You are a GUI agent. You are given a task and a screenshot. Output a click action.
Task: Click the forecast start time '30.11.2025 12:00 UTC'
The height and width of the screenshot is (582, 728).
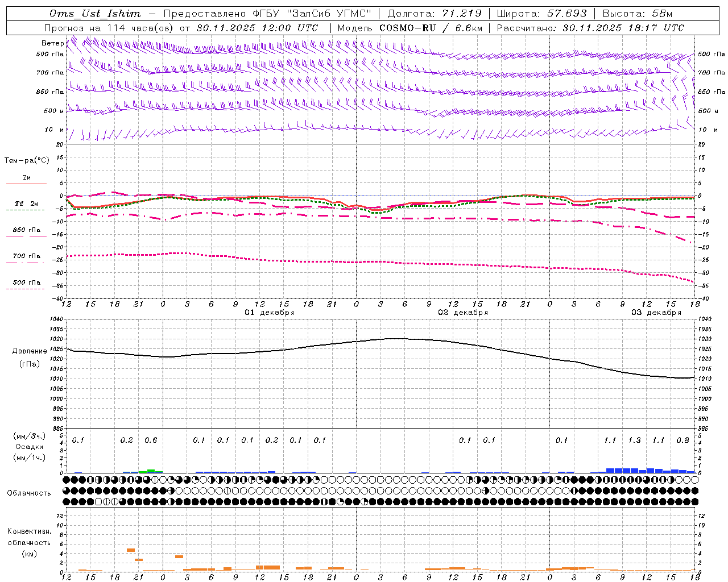tap(257, 28)
